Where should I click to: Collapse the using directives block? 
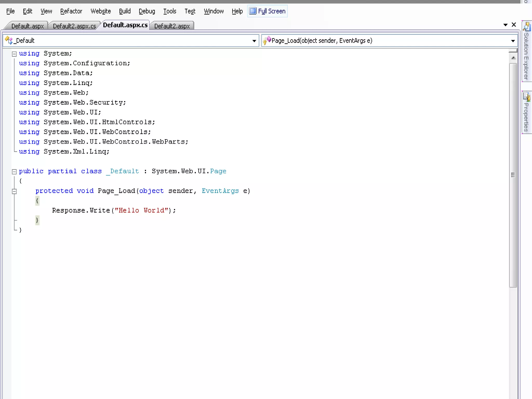[14, 54]
